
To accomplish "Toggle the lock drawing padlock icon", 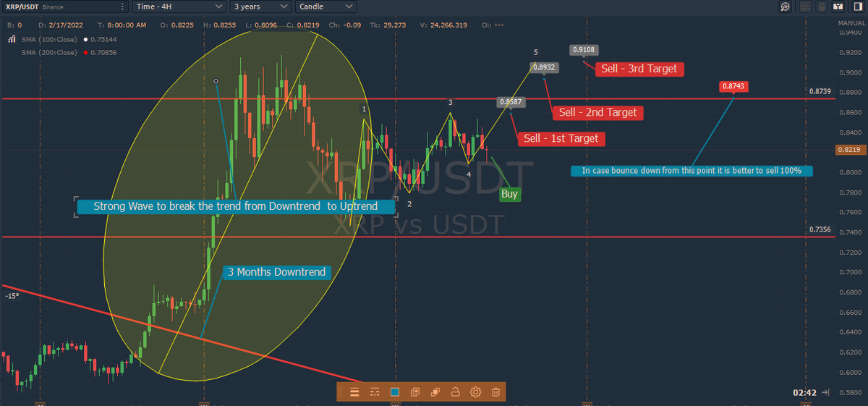I will [455, 392].
